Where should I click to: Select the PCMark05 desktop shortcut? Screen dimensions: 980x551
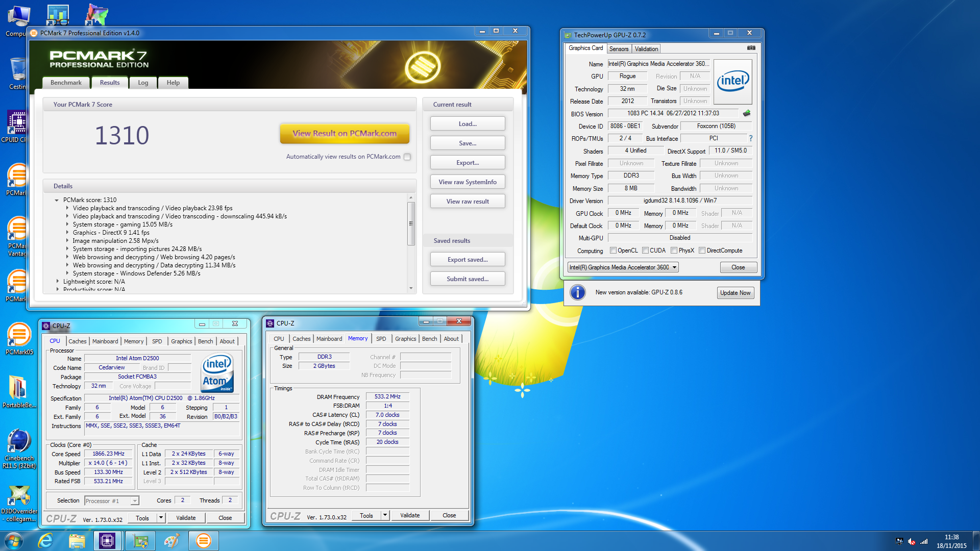pyautogui.click(x=19, y=339)
